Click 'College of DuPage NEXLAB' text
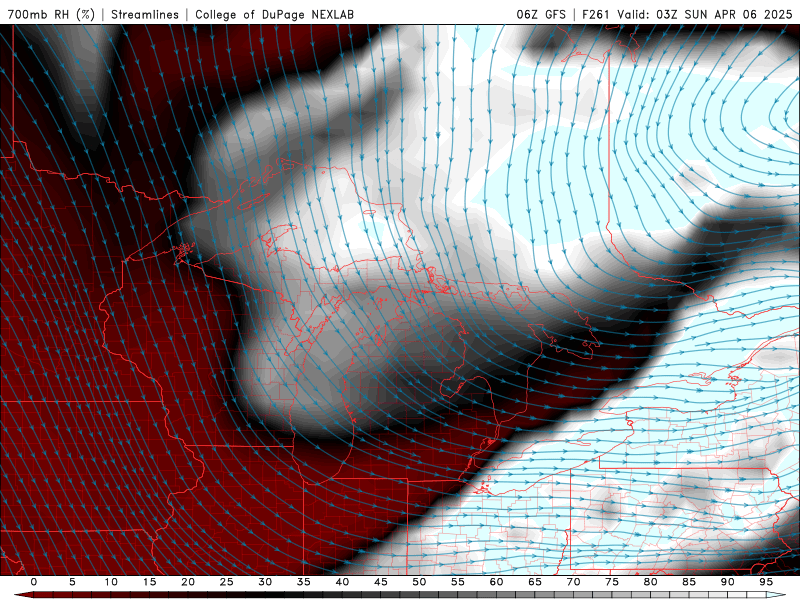Image resolution: width=800 pixels, height=600 pixels. (x=274, y=14)
